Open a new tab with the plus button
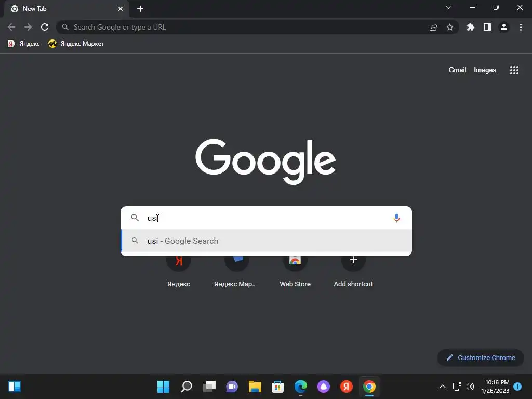The height and width of the screenshot is (399, 532). [140, 9]
